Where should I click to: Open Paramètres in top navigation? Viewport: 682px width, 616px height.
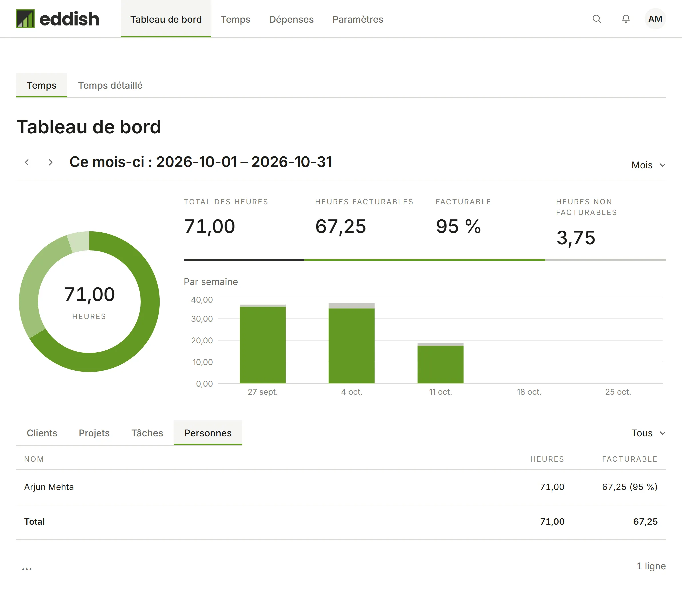coord(358,19)
